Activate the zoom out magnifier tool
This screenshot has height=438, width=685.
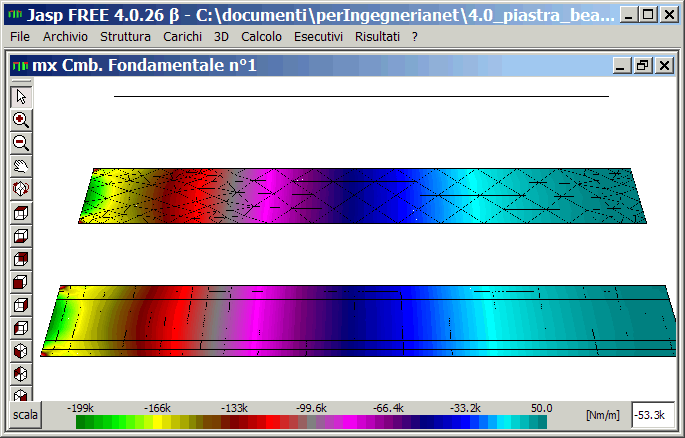click(21, 143)
